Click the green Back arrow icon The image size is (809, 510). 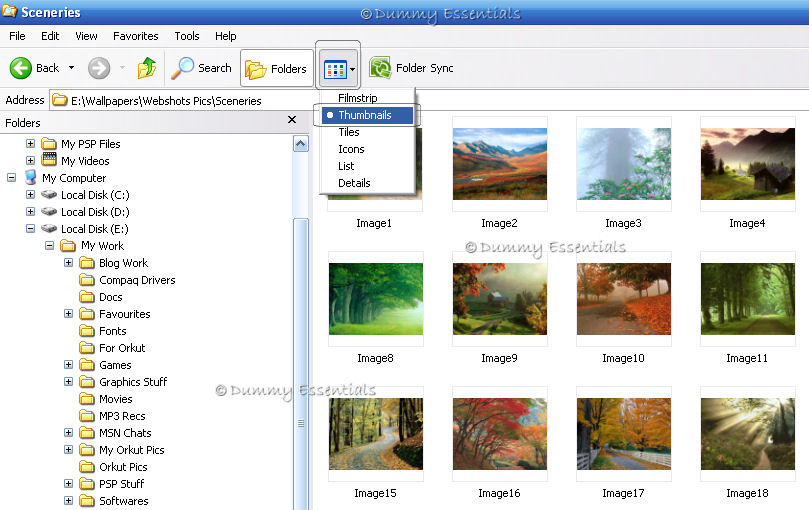click(21, 68)
